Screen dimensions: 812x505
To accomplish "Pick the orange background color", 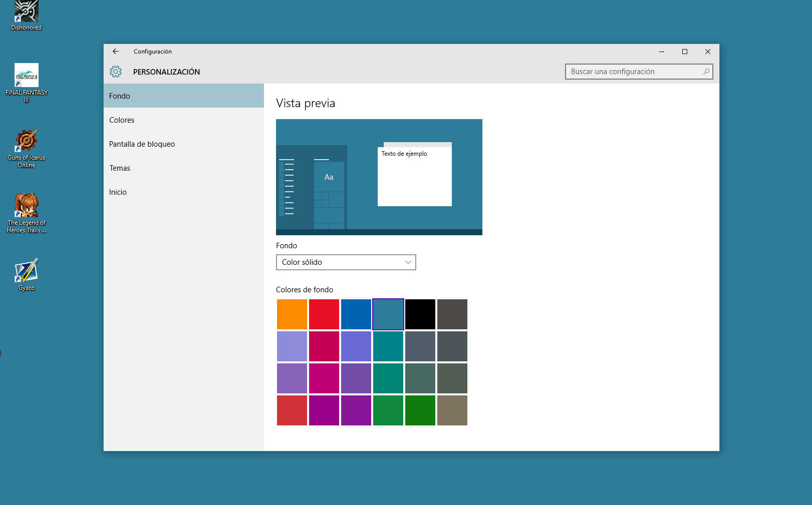I will [292, 314].
